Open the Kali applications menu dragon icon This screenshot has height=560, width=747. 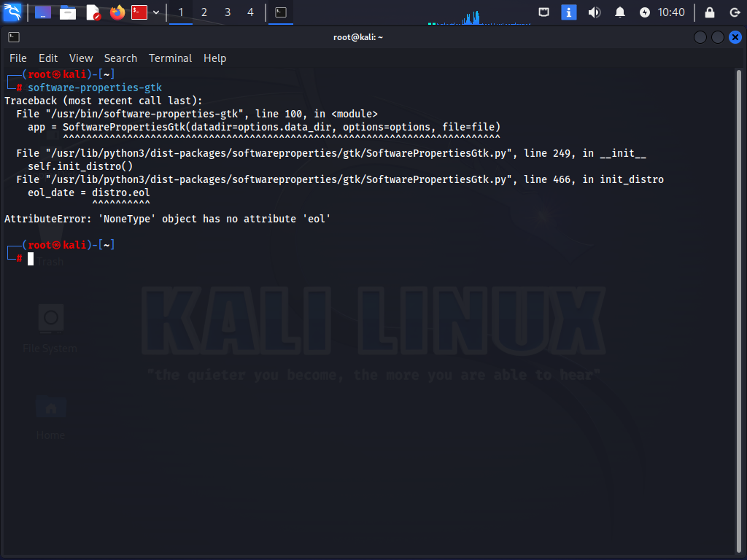(12, 12)
